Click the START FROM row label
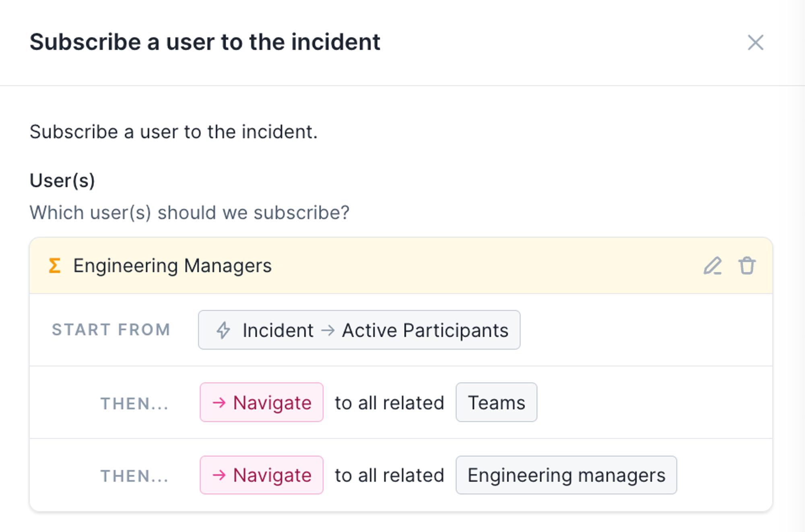 click(x=111, y=330)
